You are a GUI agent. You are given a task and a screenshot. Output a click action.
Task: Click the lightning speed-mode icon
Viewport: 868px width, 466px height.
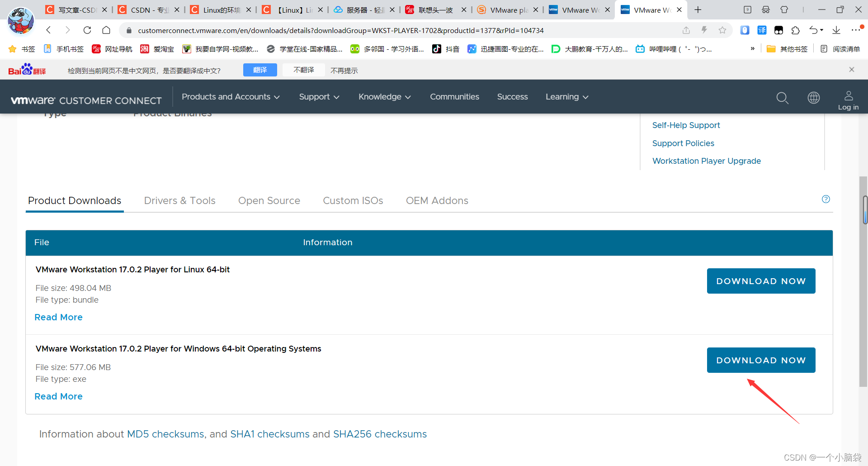coord(704,30)
